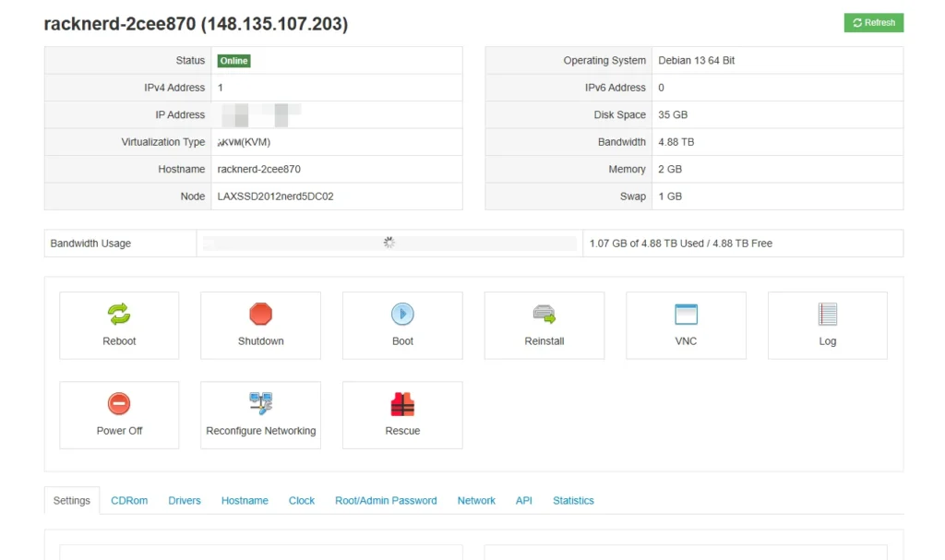Click the green Online status badge
The image size is (945, 560).
pyautogui.click(x=233, y=61)
